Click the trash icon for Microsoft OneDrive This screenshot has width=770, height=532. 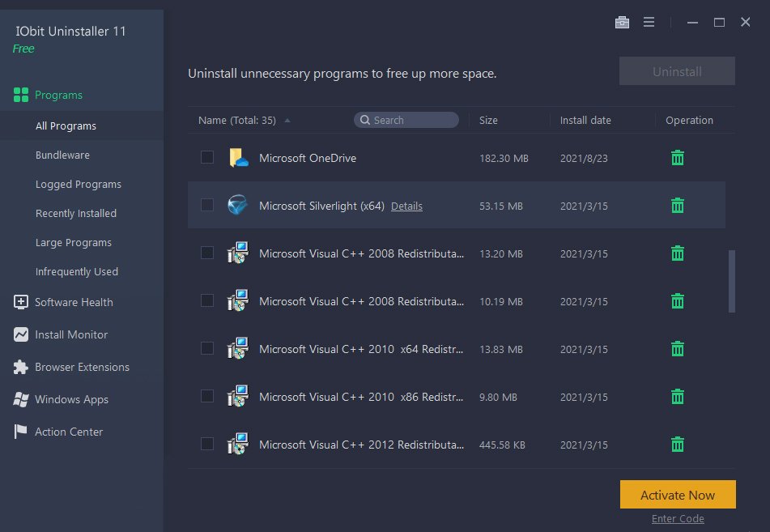677,158
